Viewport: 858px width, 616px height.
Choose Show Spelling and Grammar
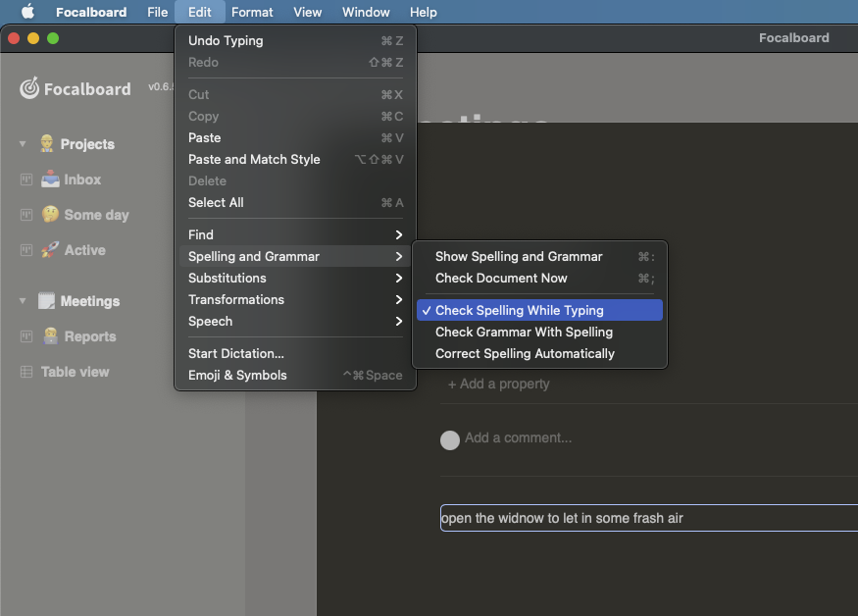(539, 256)
